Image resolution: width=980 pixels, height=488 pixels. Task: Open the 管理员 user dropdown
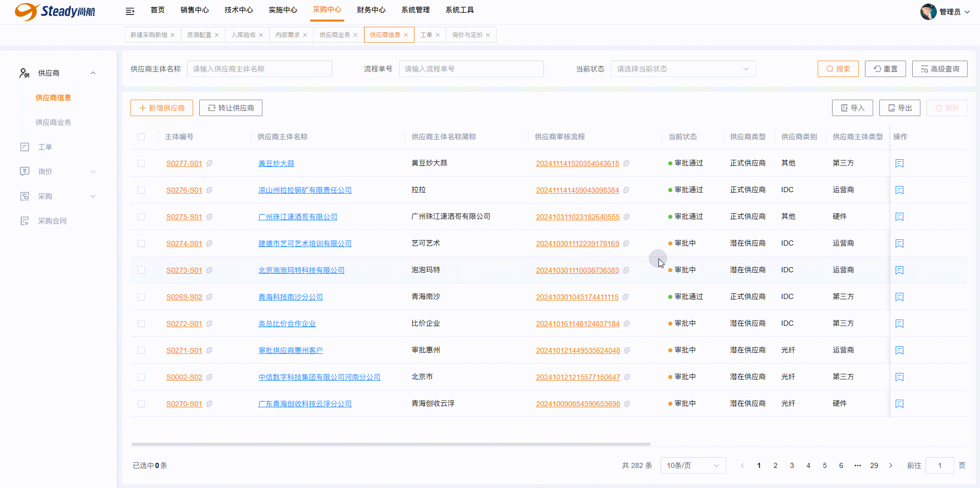[954, 12]
